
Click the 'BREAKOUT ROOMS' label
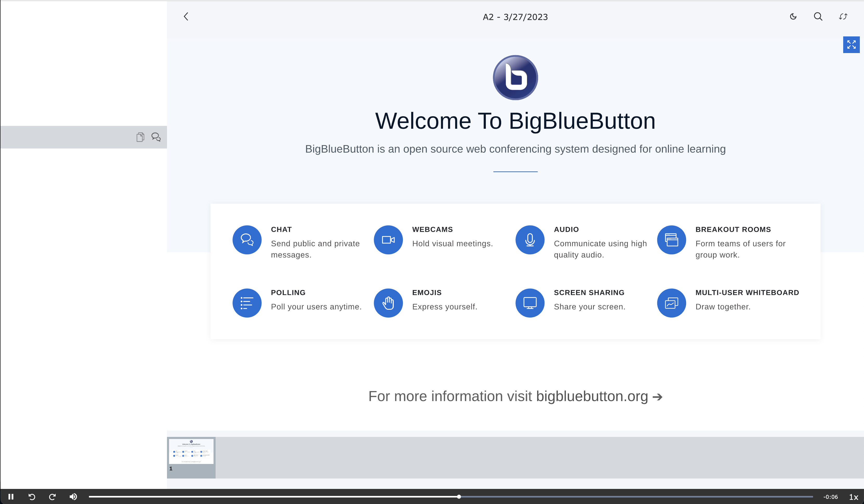pyautogui.click(x=733, y=229)
